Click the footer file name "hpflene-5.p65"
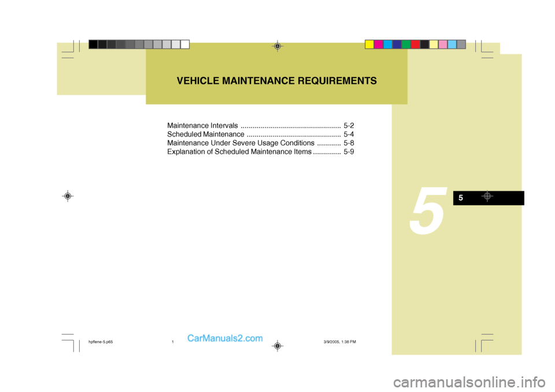The height and width of the screenshot is (392, 555). coord(101,342)
